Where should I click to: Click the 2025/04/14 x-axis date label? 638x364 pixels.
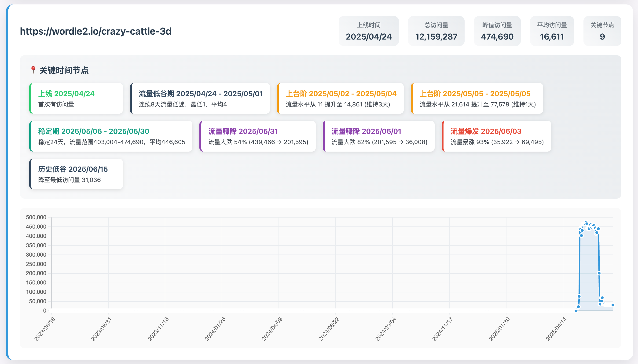[556, 329]
